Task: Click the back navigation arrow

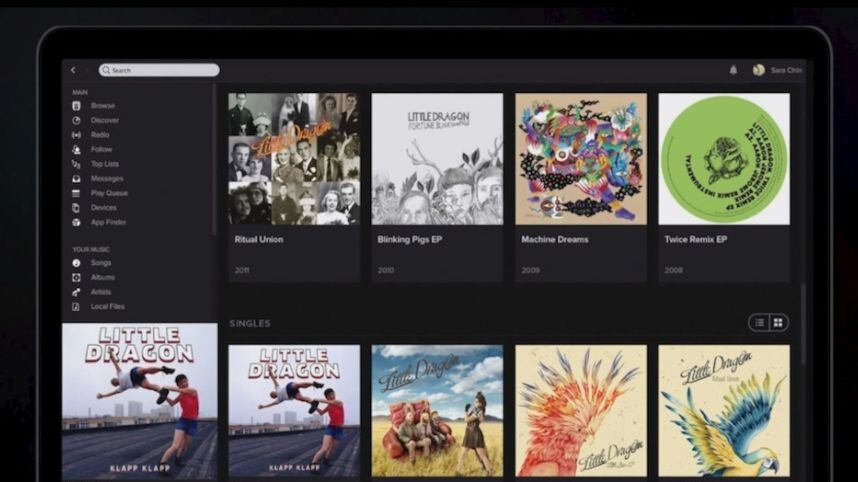Action: [x=73, y=70]
